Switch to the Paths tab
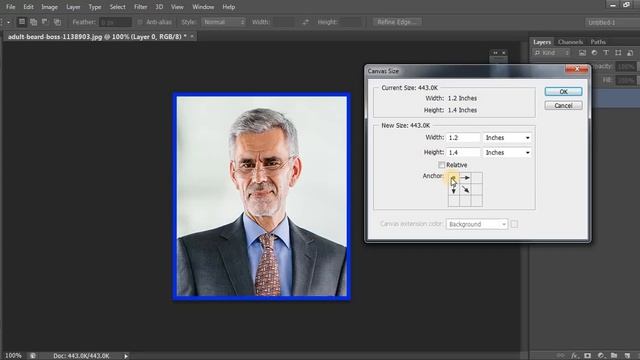This screenshot has height=360, width=640. [x=598, y=42]
